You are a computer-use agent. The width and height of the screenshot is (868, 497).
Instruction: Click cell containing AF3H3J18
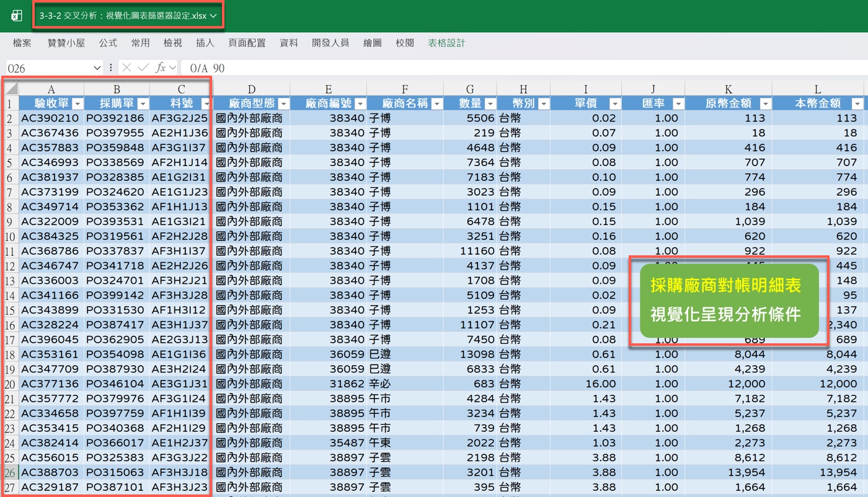click(180, 472)
